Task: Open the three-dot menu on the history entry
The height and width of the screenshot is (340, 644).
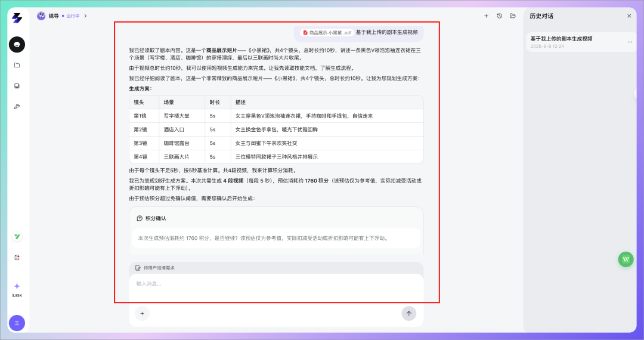Action: pos(630,42)
